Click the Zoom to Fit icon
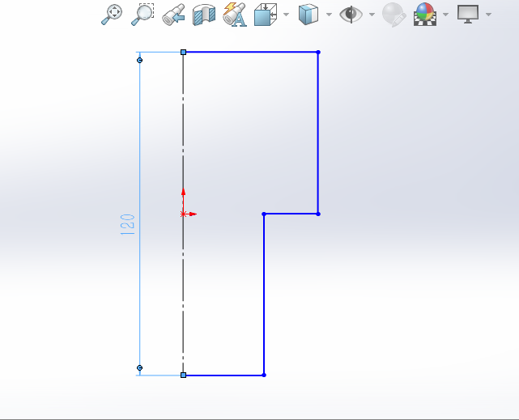This screenshot has height=420, width=519. 112,15
